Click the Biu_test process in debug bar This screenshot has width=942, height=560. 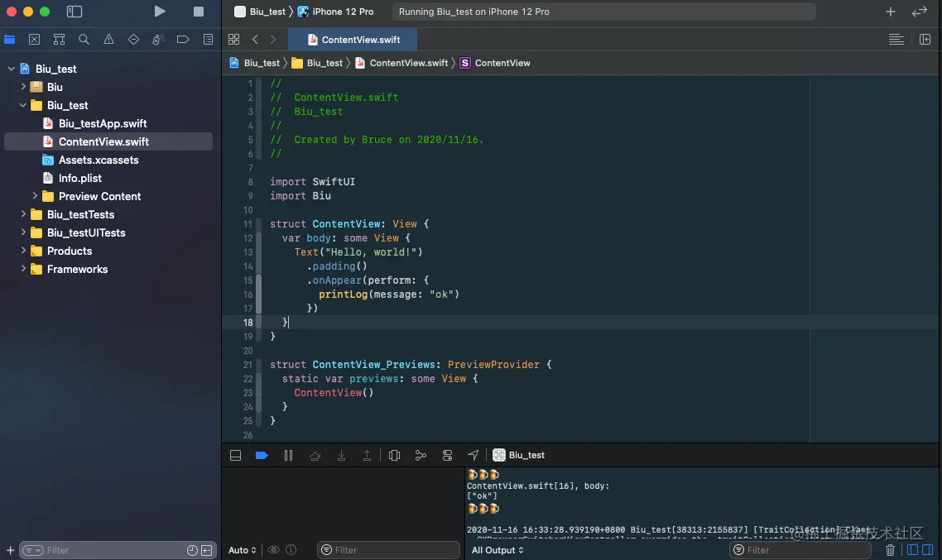click(519, 456)
